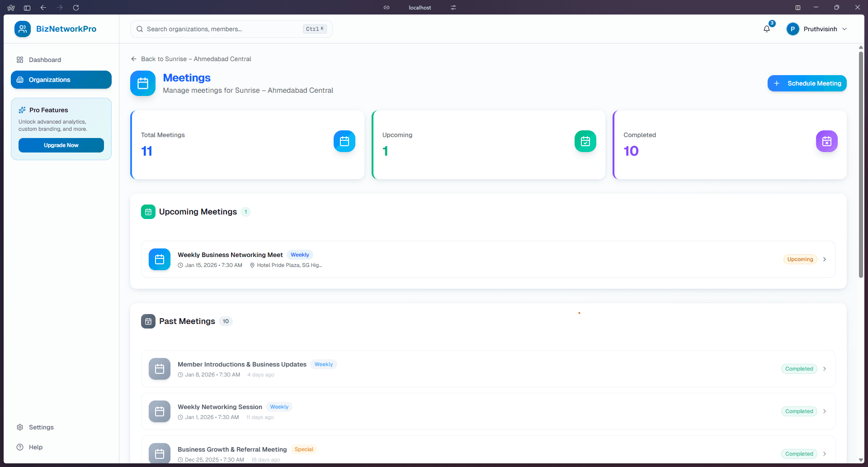Open details for Weekly Business Networking Meet
This screenshot has height=467, width=868.
click(x=825, y=259)
